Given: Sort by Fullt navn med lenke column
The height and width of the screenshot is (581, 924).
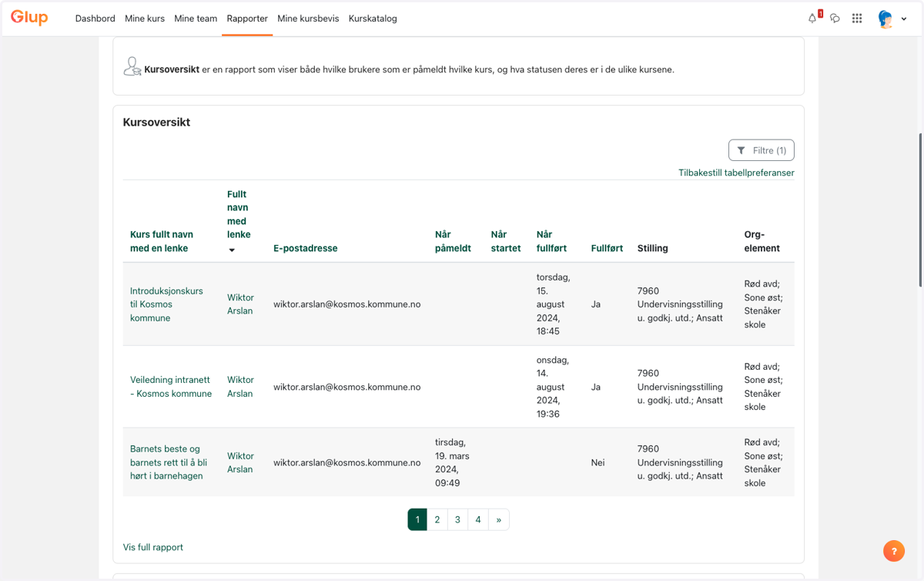Looking at the screenshot, I should click(x=239, y=214).
